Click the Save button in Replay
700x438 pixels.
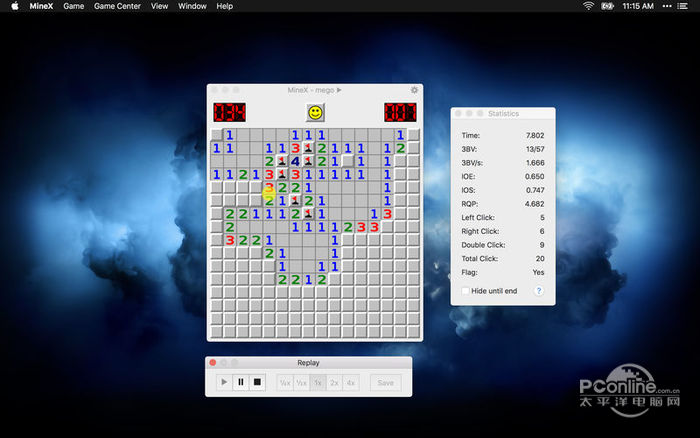tap(386, 383)
